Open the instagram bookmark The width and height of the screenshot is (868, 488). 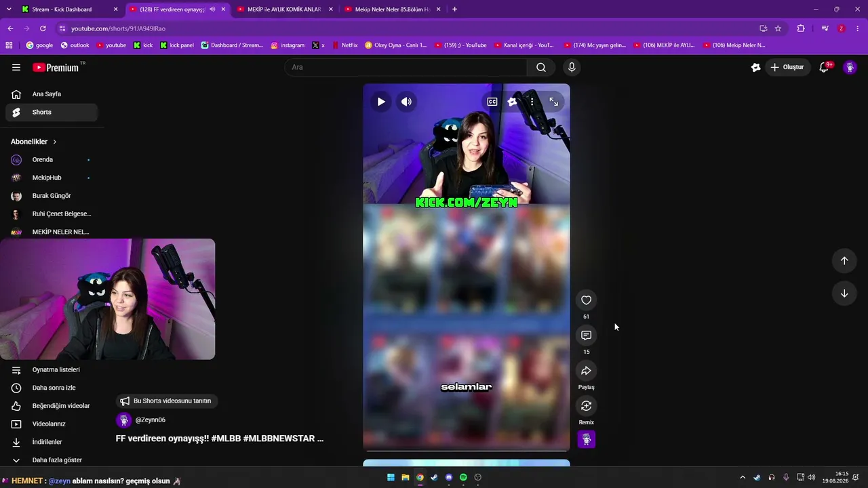tap(288, 45)
